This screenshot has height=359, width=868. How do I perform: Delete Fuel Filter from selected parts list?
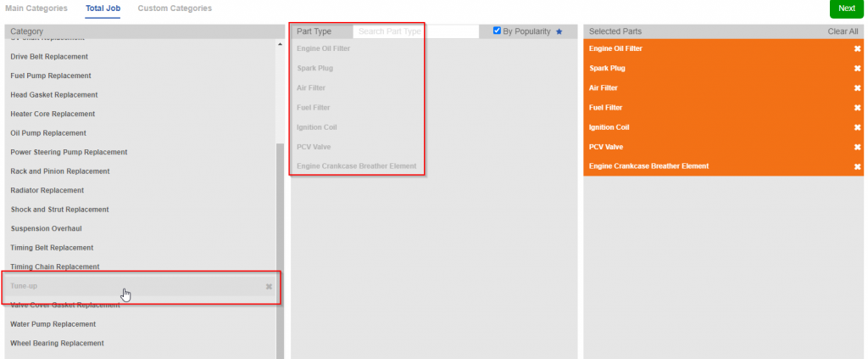(857, 108)
